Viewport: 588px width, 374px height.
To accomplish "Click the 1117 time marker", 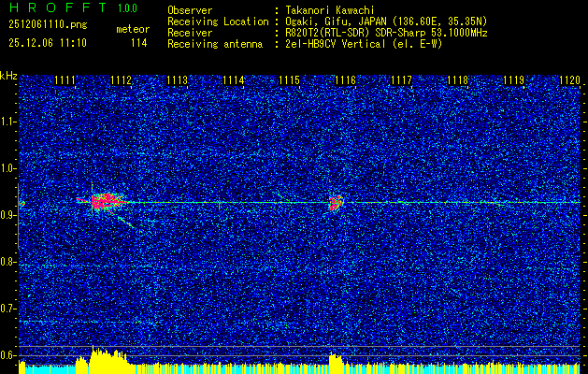I will (x=401, y=80).
